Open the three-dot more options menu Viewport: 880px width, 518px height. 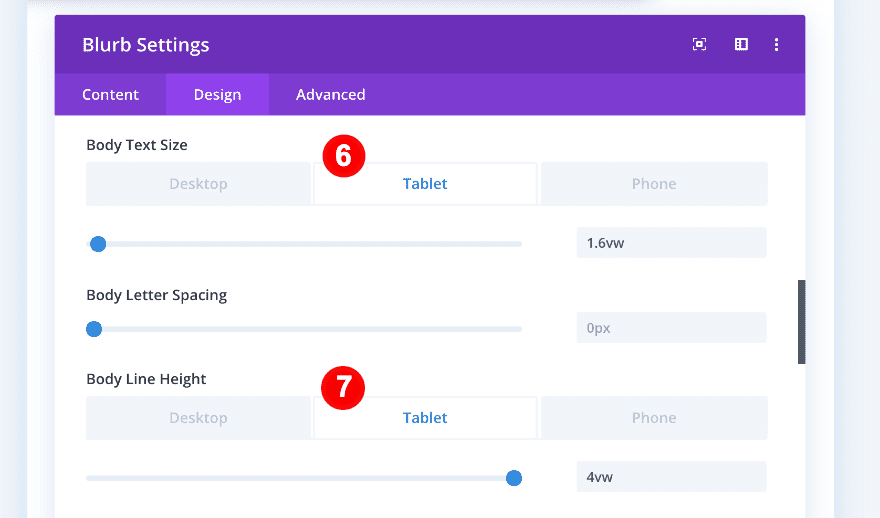(777, 44)
